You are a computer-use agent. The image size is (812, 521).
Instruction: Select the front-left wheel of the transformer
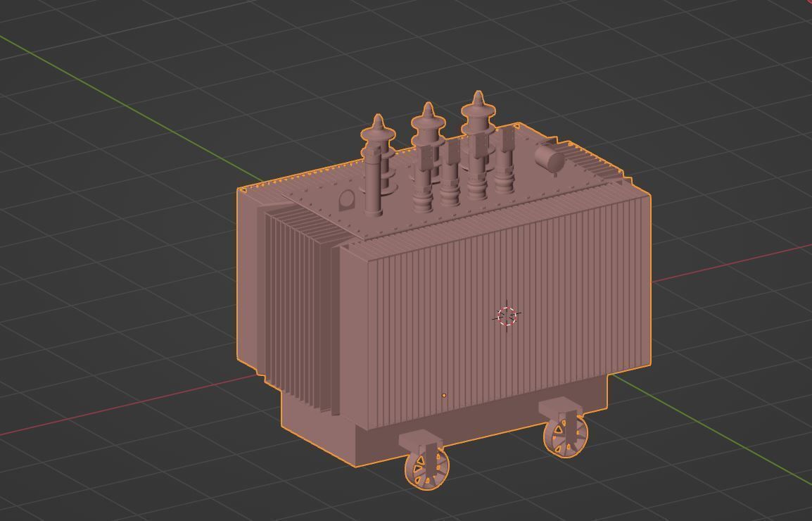click(426, 468)
